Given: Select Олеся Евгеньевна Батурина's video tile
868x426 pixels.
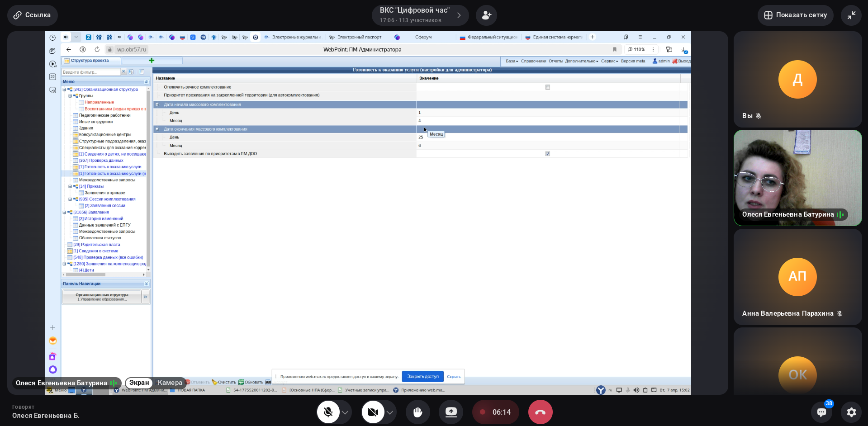Looking at the screenshot, I should coord(797,178).
